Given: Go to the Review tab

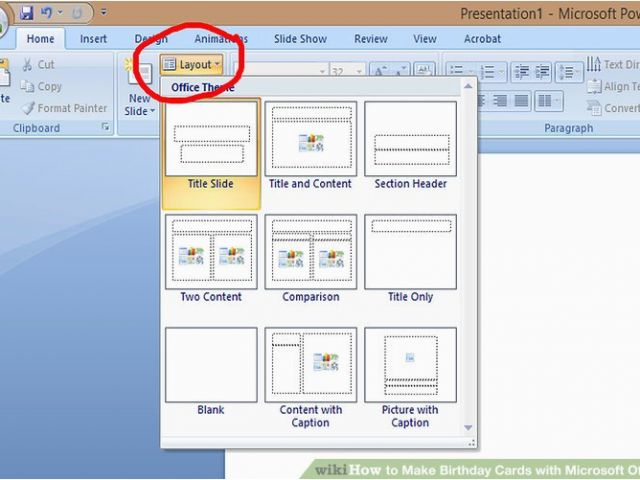Looking at the screenshot, I should click(x=371, y=39).
